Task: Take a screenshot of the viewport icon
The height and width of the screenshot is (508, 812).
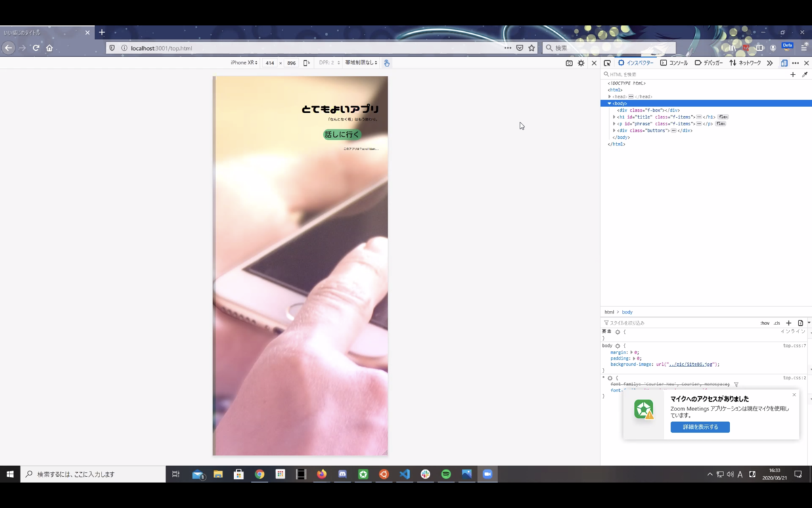Action: [569, 63]
